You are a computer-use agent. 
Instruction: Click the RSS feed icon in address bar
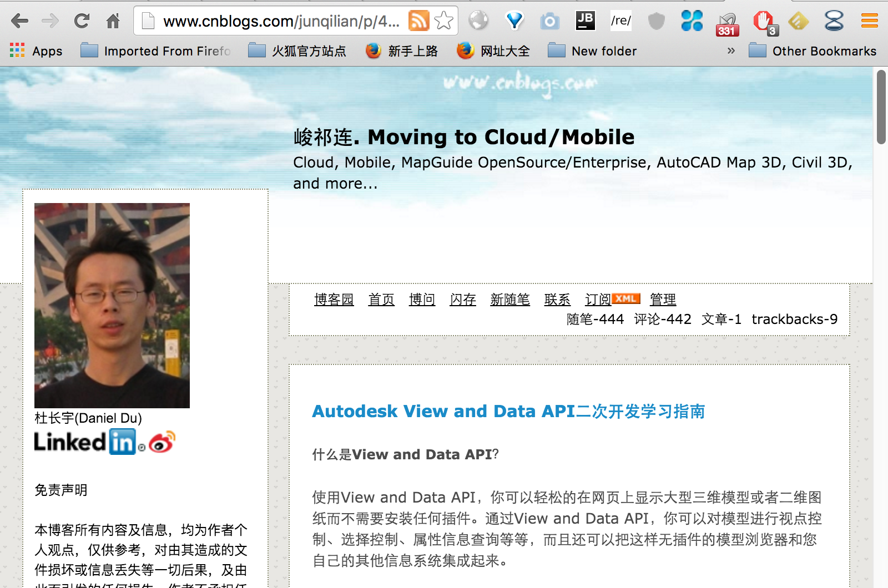tap(418, 21)
